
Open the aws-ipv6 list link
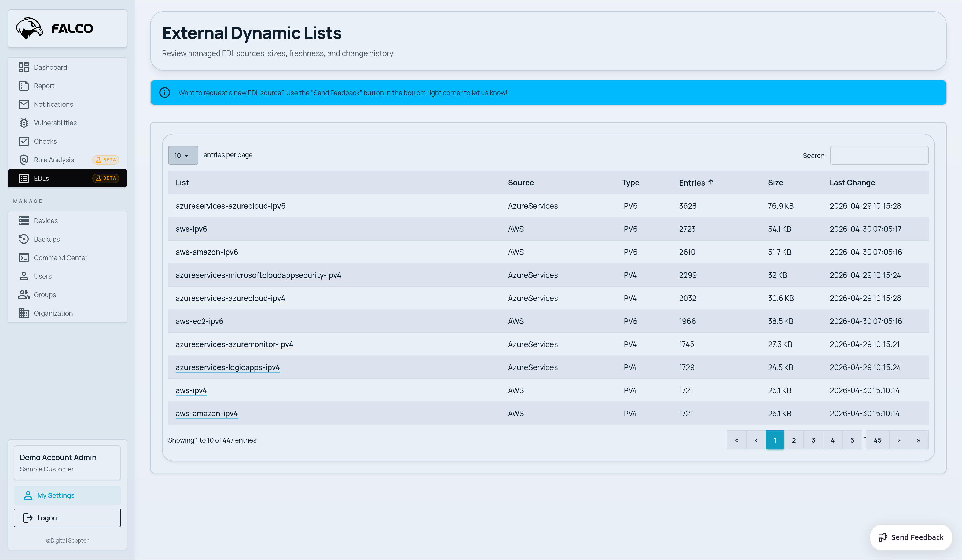click(x=191, y=229)
